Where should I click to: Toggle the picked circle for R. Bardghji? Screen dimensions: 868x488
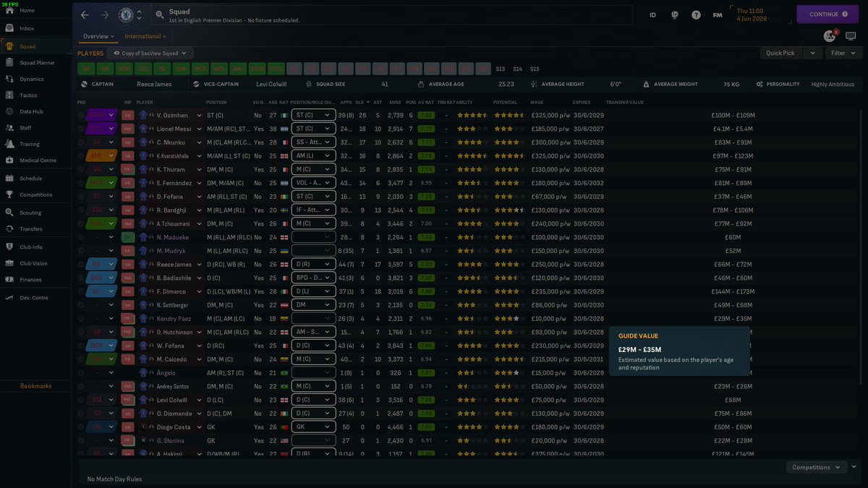pyautogui.click(x=81, y=210)
